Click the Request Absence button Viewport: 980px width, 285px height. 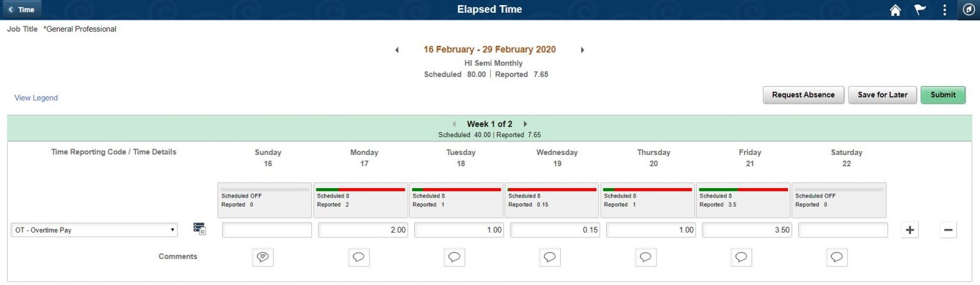click(x=803, y=95)
